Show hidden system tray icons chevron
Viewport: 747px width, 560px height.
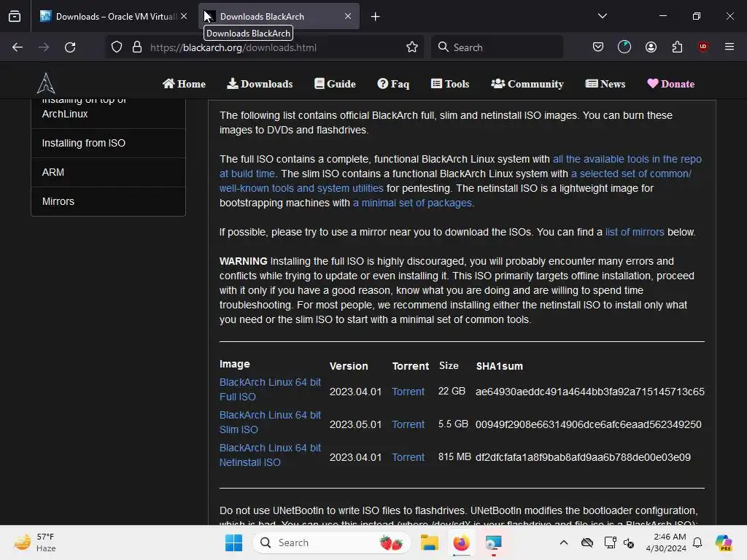564,542
